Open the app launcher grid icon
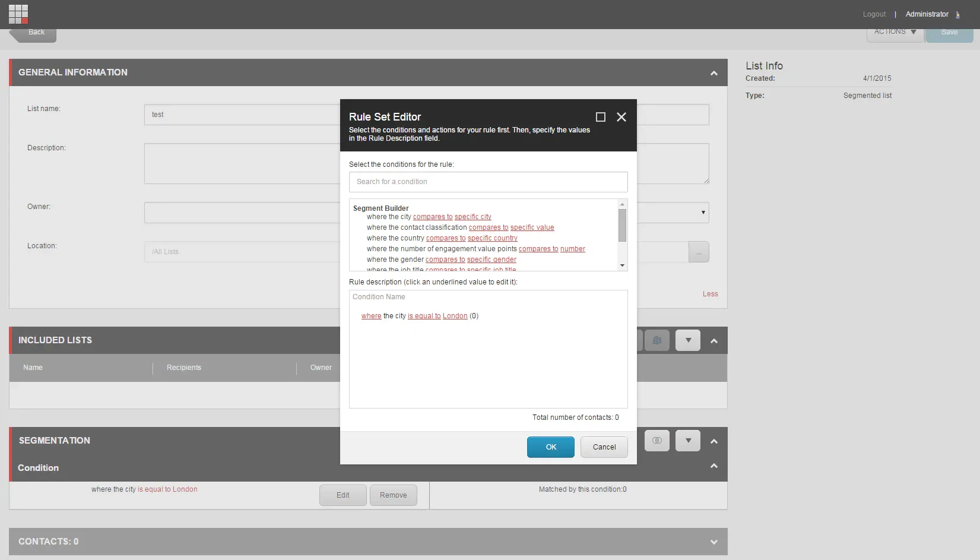The width and height of the screenshot is (980, 560). [18, 14]
